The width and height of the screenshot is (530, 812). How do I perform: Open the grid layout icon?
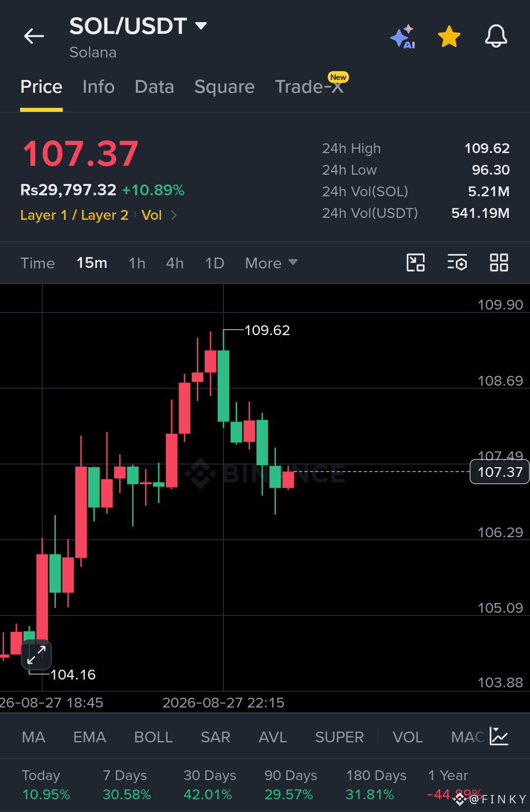point(499,262)
